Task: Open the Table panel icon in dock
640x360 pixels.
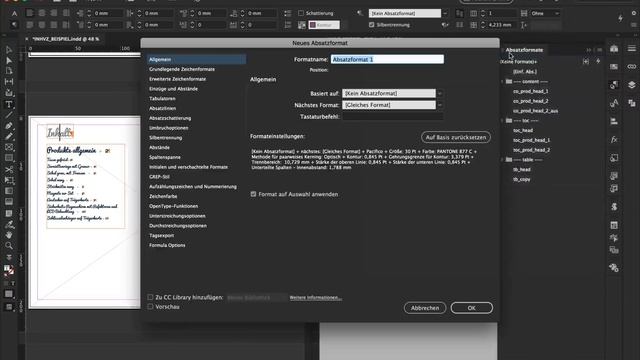Action: tap(614, 225)
